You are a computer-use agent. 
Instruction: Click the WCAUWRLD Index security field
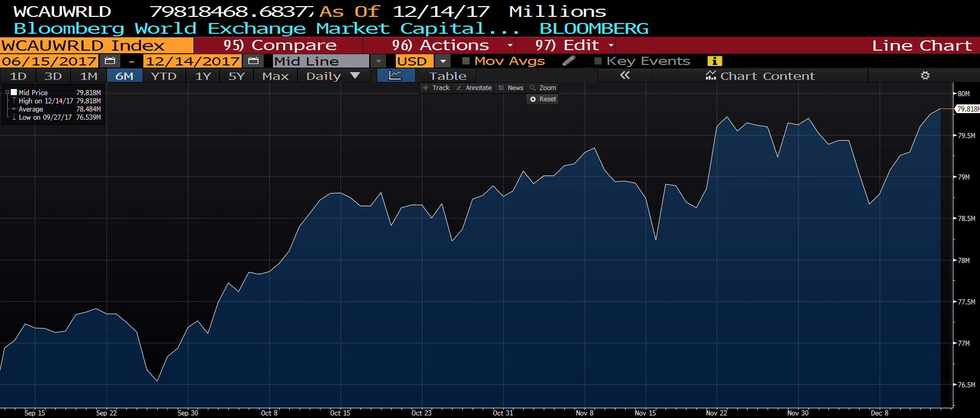pos(97,46)
